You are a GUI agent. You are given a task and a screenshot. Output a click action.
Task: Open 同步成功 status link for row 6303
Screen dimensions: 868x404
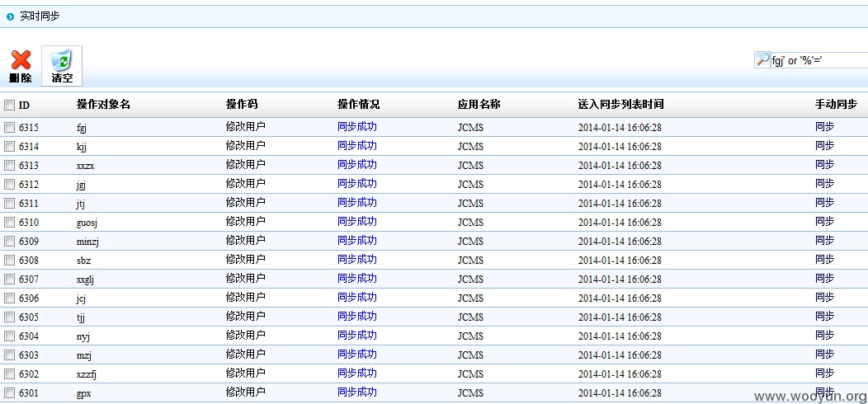click(357, 354)
